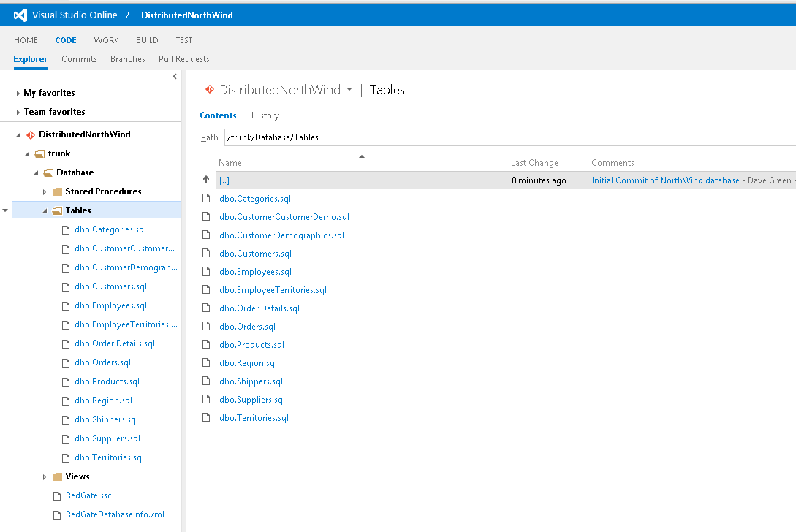Select the Contents tab
This screenshot has width=796, height=532.
pyautogui.click(x=219, y=115)
